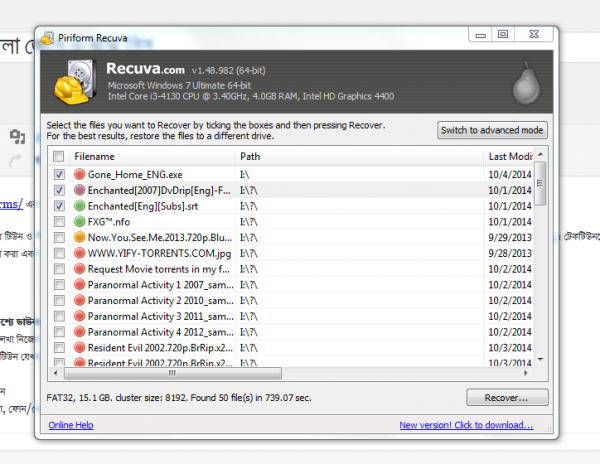Check the Paranormal Activity 2 2010 checkbox
This screenshot has width=600, height=464.
pyautogui.click(x=59, y=300)
